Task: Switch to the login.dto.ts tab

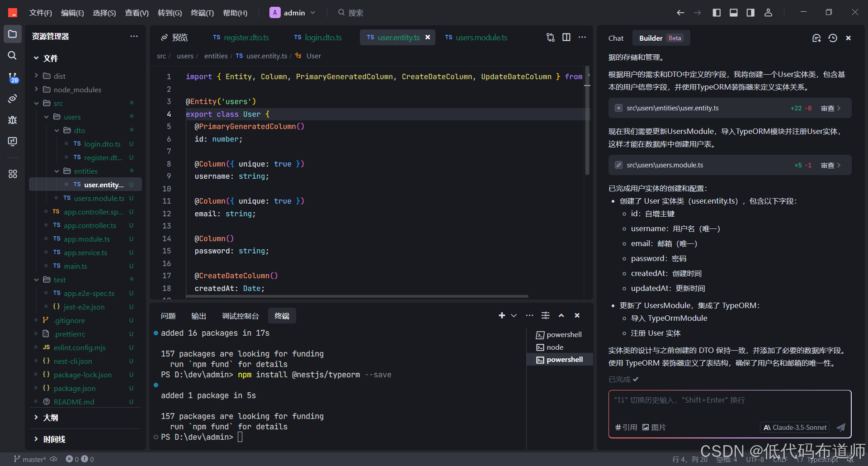Action: 318,37
